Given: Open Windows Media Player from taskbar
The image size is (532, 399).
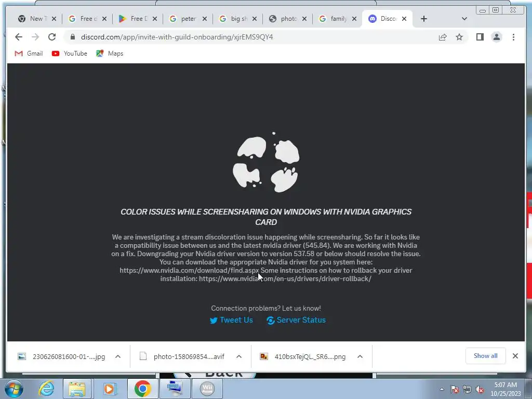Looking at the screenshot, I should [x=109, y=389].
